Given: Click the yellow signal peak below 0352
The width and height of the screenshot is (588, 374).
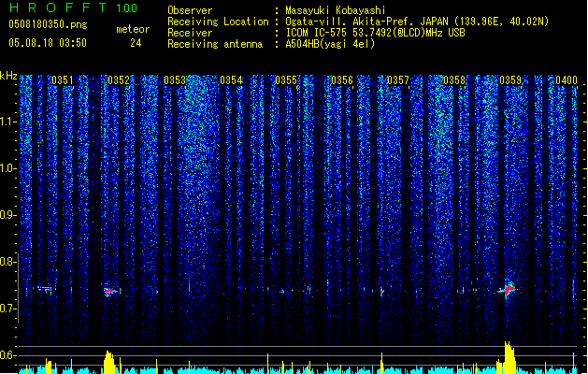Looking at the screenshot, I should 108,362.
